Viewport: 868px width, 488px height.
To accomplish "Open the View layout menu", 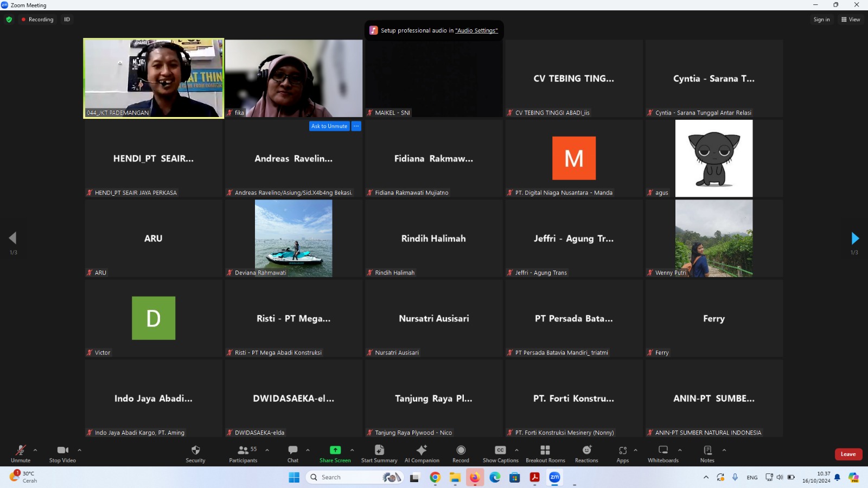I will [851, 20].
